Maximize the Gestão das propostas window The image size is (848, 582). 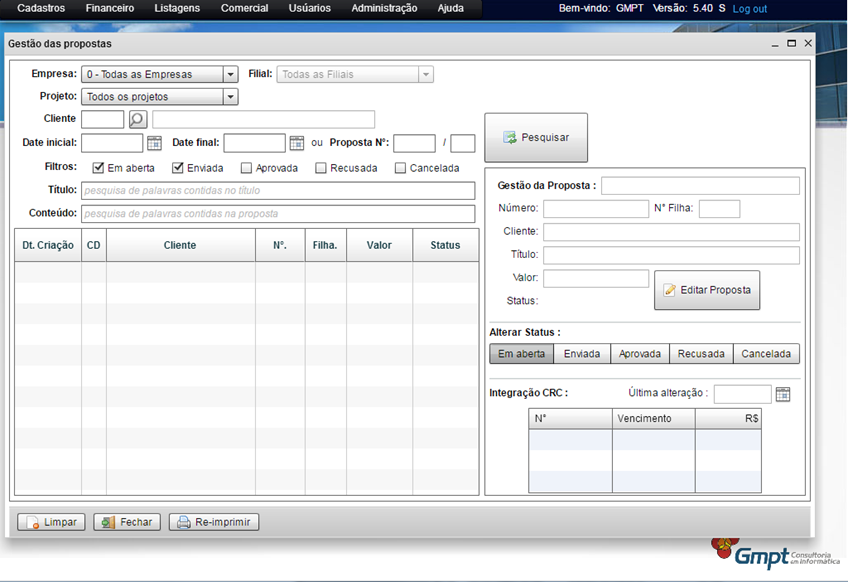(791, 43)
